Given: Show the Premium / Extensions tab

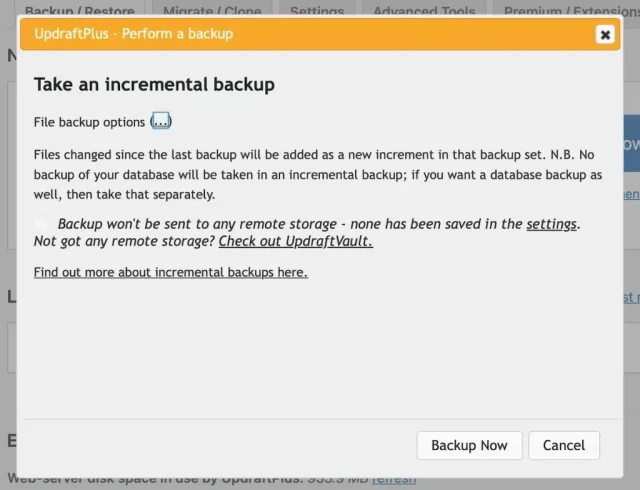Looking at the screenshot, I should [570, 11].
